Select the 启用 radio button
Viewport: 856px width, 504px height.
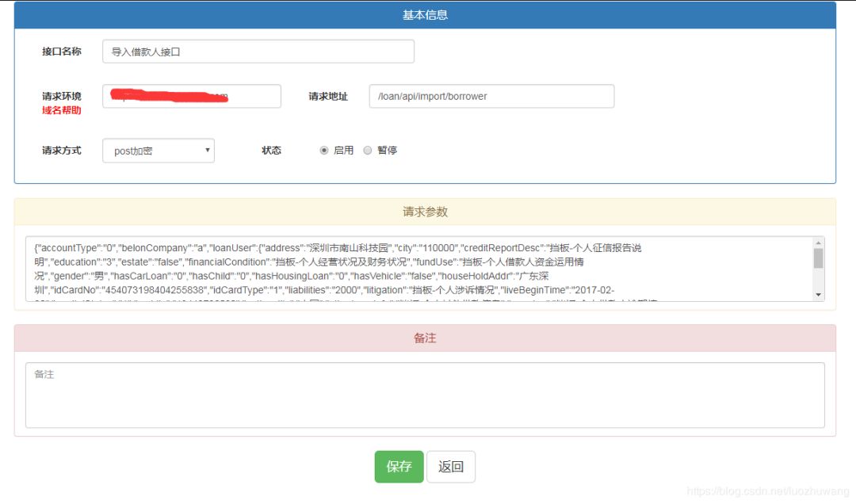(324, 150)
